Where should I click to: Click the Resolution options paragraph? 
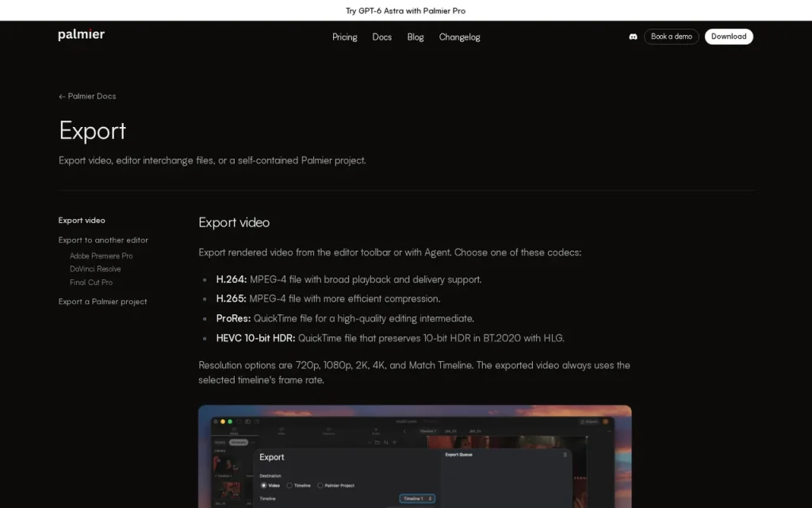tap(414, 372)
